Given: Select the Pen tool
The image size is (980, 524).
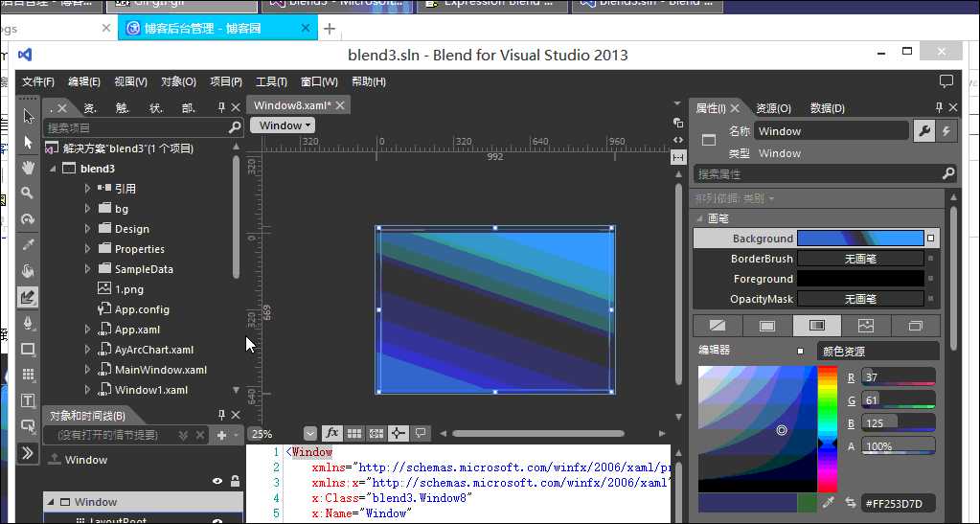Looking at the screenshot, I should (x=28, y=323).
